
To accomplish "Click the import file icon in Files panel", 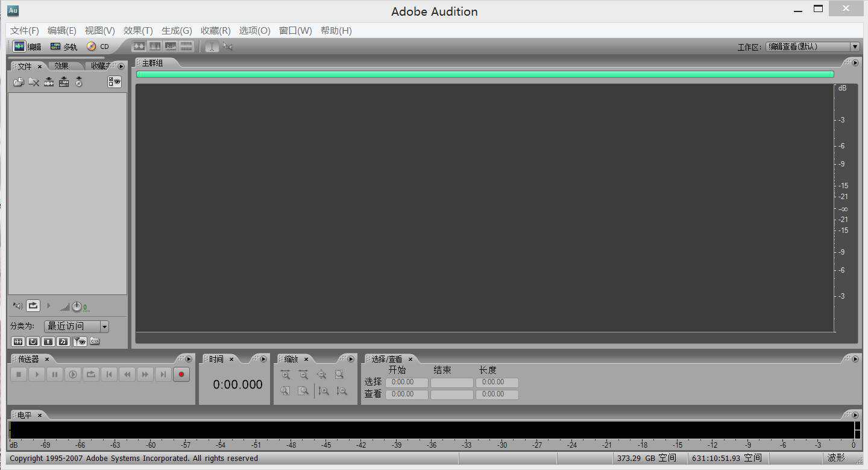I will click(x=19, y=82).
